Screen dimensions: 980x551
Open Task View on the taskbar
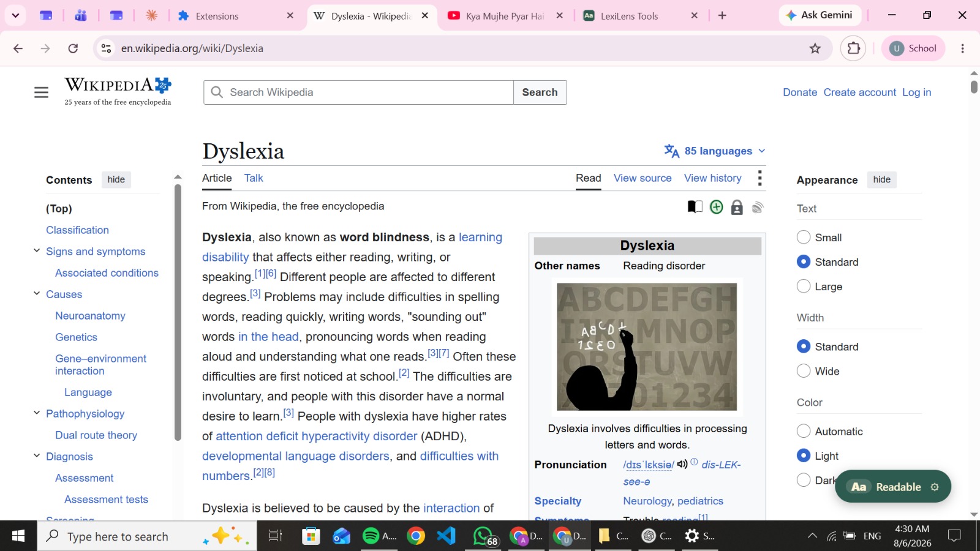tap(276, 536)
